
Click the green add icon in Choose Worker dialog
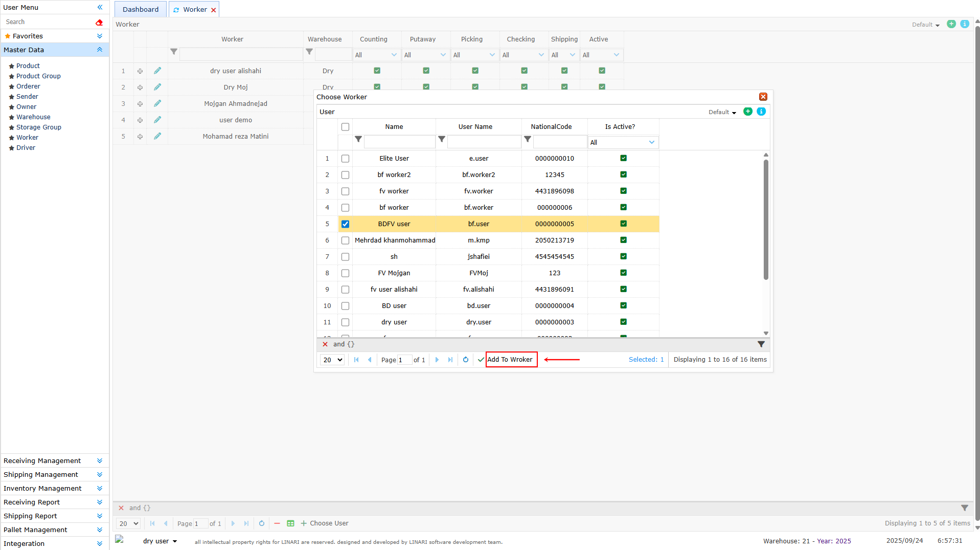pyautogui.click(x=747, y=112)
